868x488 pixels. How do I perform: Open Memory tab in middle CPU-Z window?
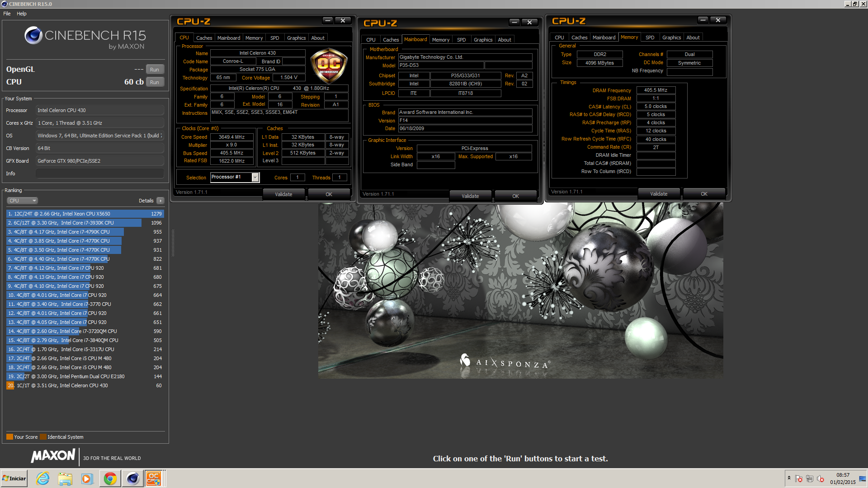point(441,40)
